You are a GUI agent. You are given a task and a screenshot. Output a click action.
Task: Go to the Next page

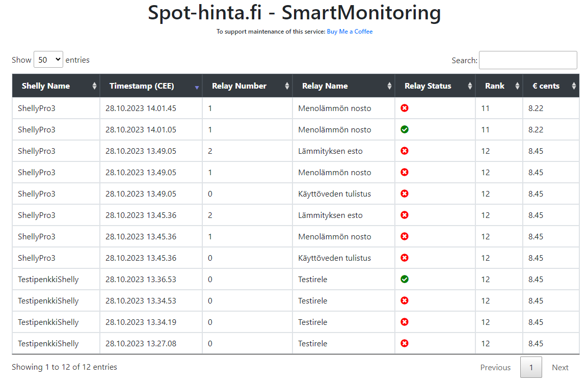tap(560, 368)
